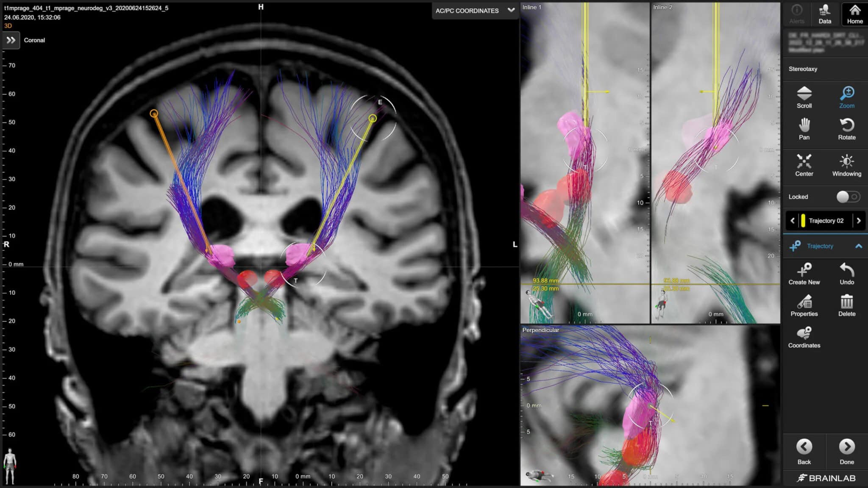Activate the Zoom tool
868x488 pixels.
(x=846, y=97)
